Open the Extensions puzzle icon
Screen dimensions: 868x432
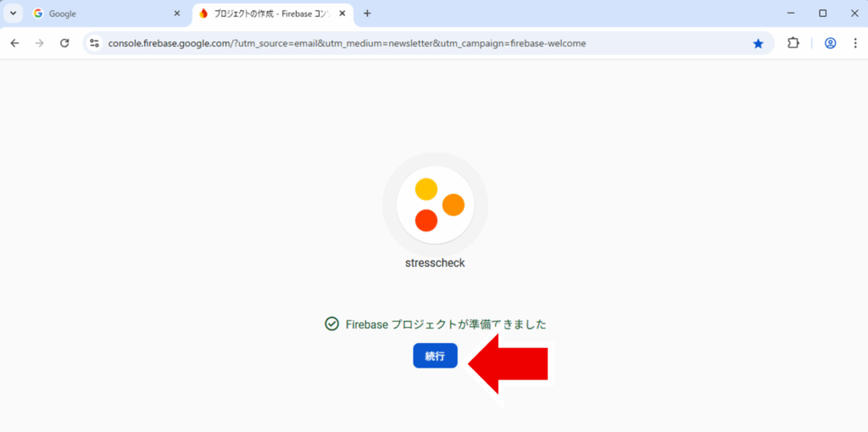793,43
